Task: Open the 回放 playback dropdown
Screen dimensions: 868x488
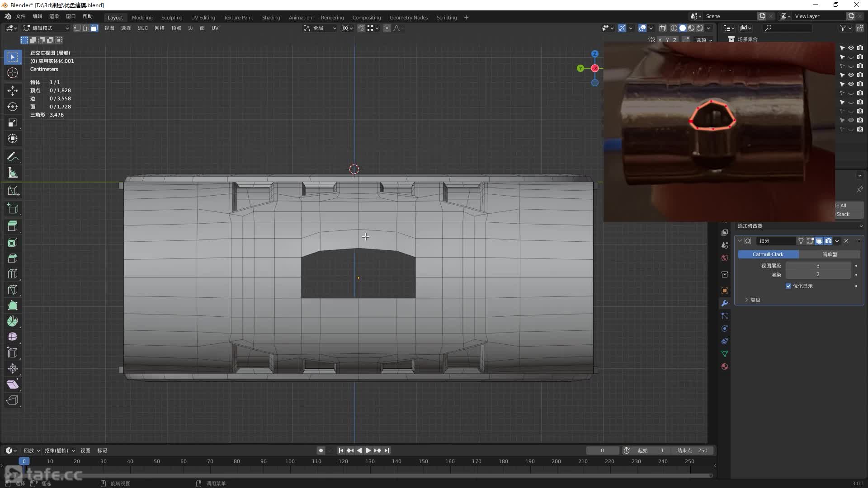Action: 32,450
